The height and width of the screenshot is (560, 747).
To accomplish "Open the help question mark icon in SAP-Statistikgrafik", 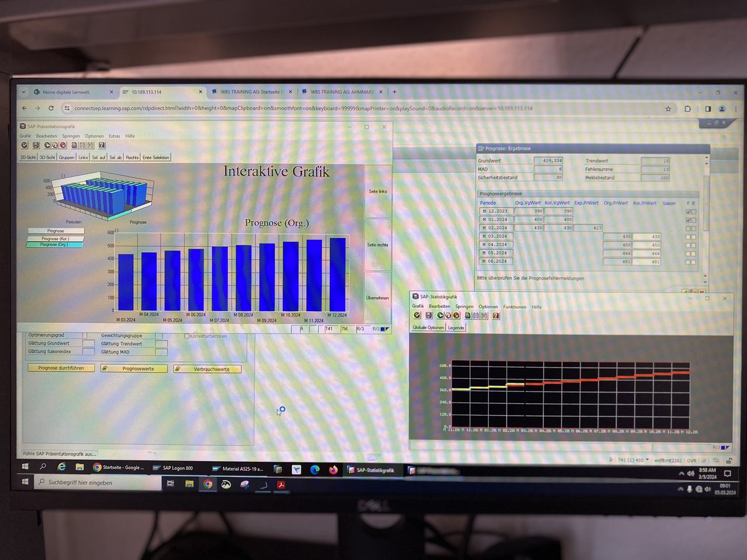I will (x=496, y=315).
